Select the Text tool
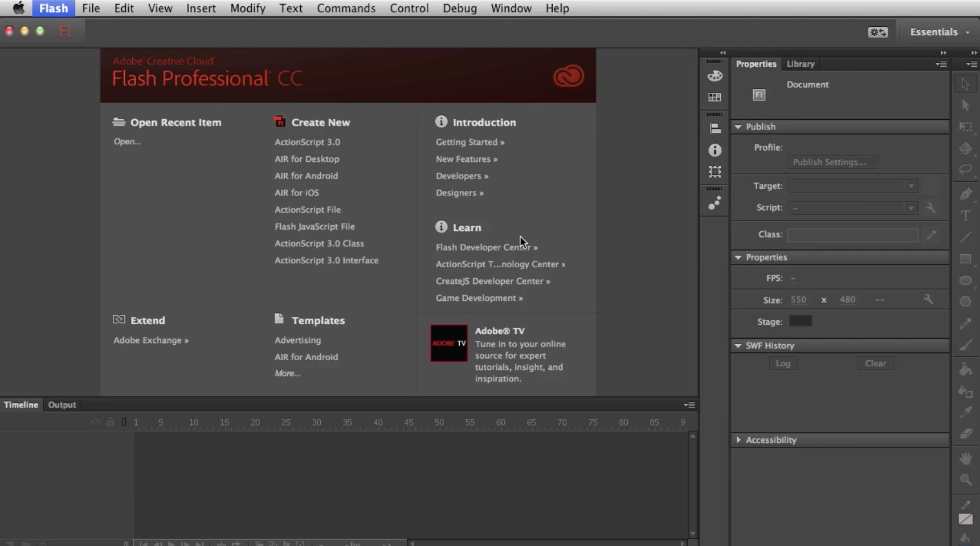The height and width of the screenshot is (546, 980). click(965, 216)
